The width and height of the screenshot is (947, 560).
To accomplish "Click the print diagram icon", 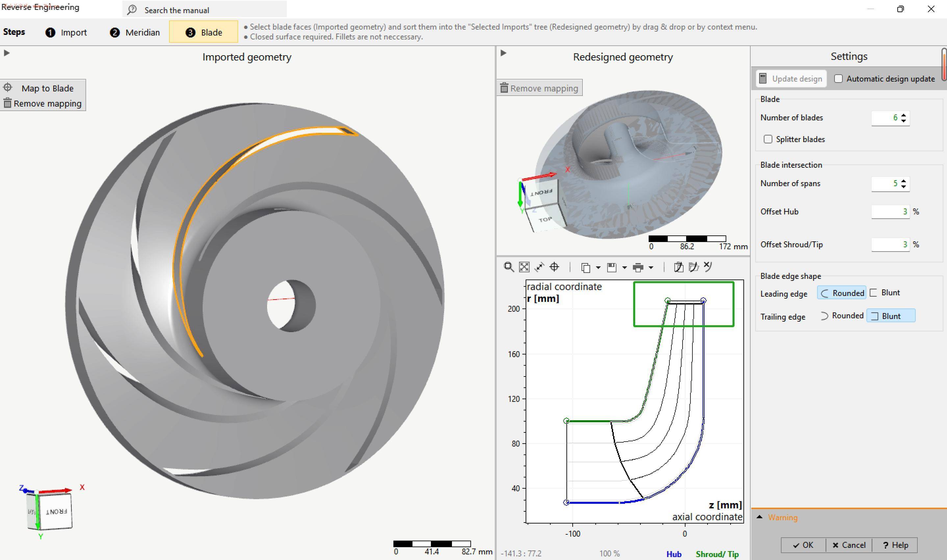I will 638,268.
